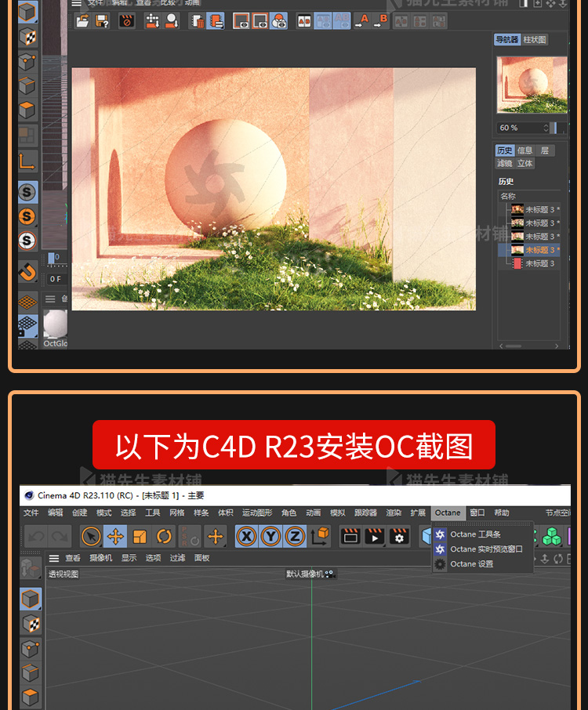
Task: Click Render to Picture Viewer icon in R23
Action: click(x=375, y=537)
